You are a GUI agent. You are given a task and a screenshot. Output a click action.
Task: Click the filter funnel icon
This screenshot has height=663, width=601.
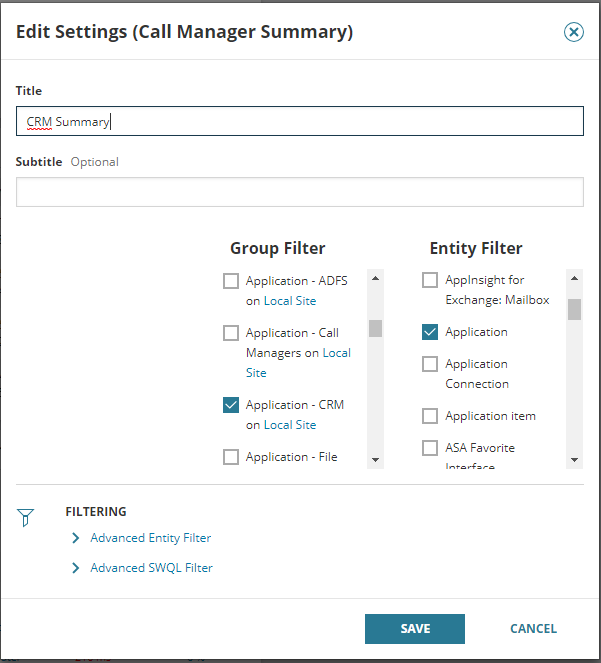(x=26, y=517)
